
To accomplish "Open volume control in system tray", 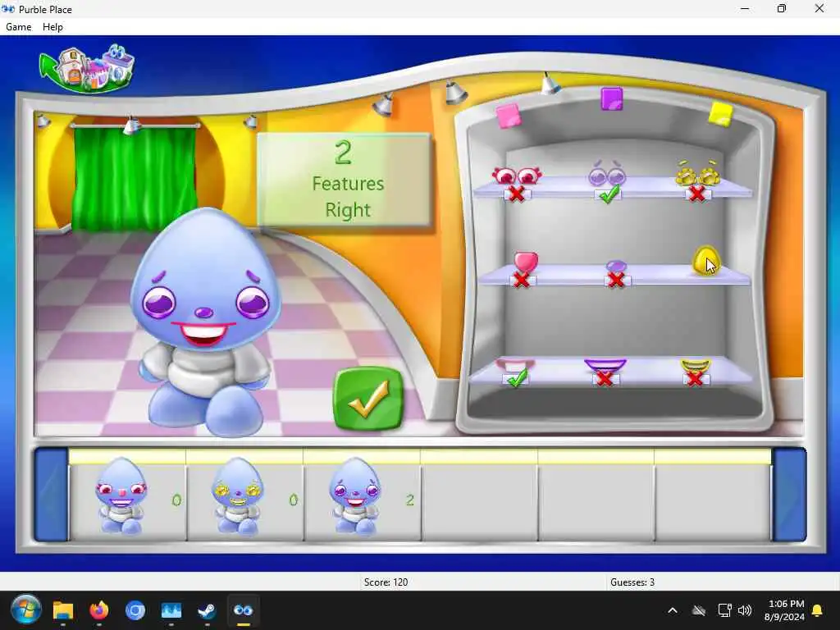I will 745,610.
